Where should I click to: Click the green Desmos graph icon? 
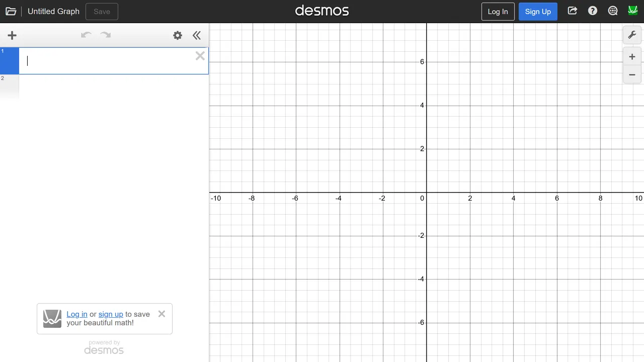tap(633, 11)
